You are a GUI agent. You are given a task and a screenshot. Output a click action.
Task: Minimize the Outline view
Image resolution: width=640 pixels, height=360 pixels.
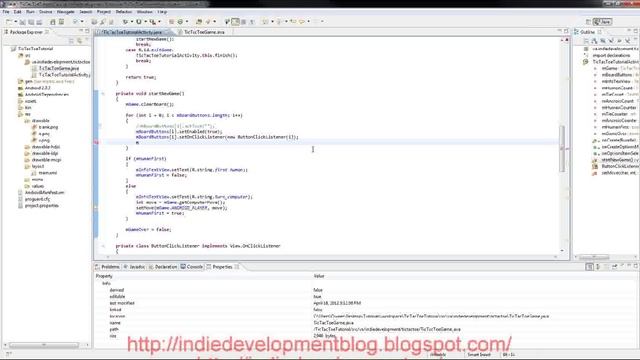pyautogui.click(x=629, y=31)
